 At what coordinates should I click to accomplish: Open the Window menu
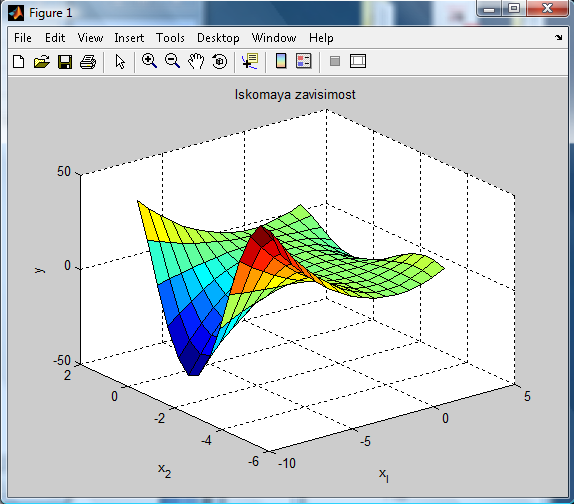274,38
